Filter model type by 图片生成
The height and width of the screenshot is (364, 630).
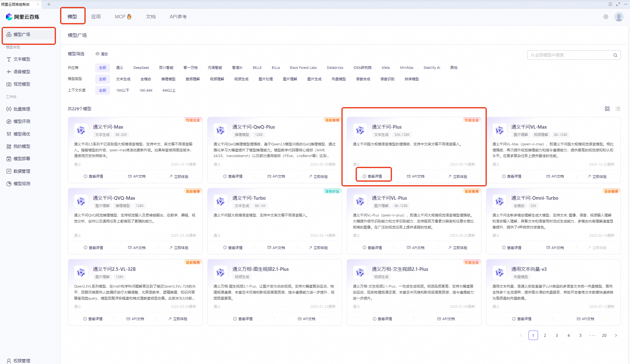coord(314,79)
